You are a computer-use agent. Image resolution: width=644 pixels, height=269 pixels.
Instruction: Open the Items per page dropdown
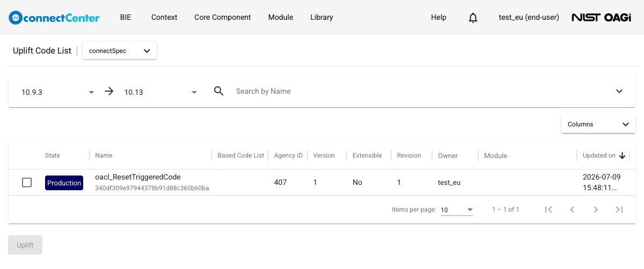click(x=457, y=210)
